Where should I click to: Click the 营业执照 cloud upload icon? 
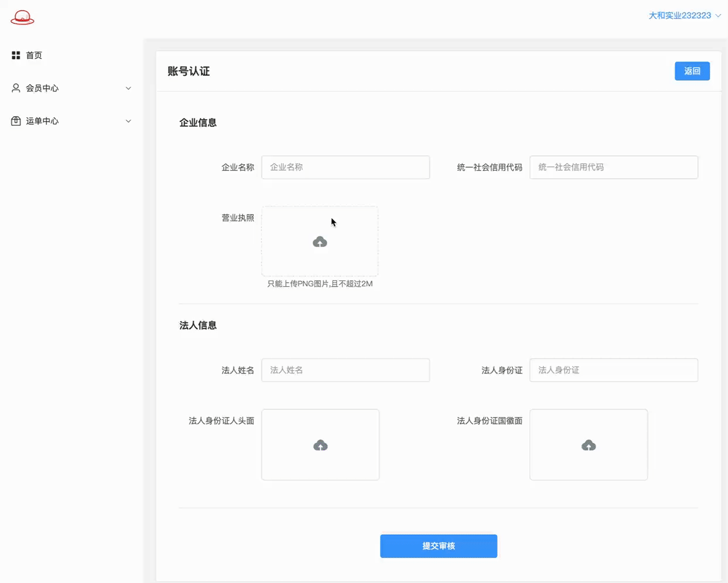point(319,242)
